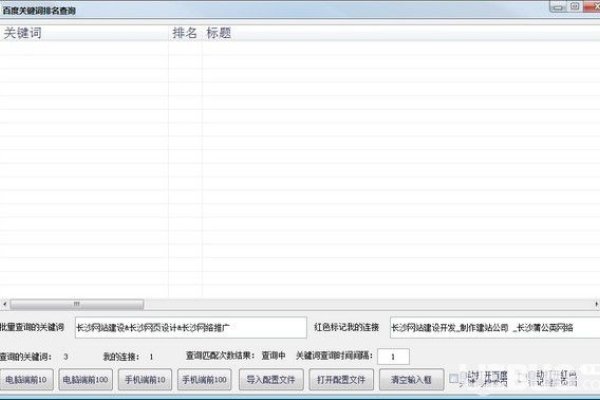Run the 电脑端前100 query
600x400 pixels.
[x=86, y=380]
